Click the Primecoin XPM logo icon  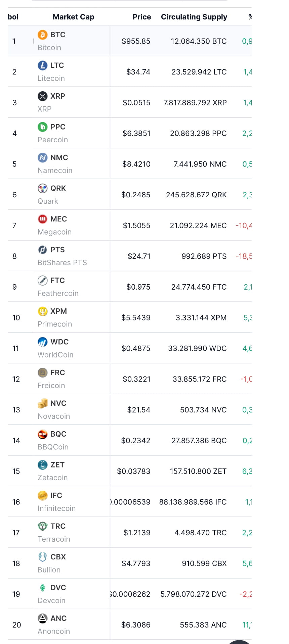[42, 311]
